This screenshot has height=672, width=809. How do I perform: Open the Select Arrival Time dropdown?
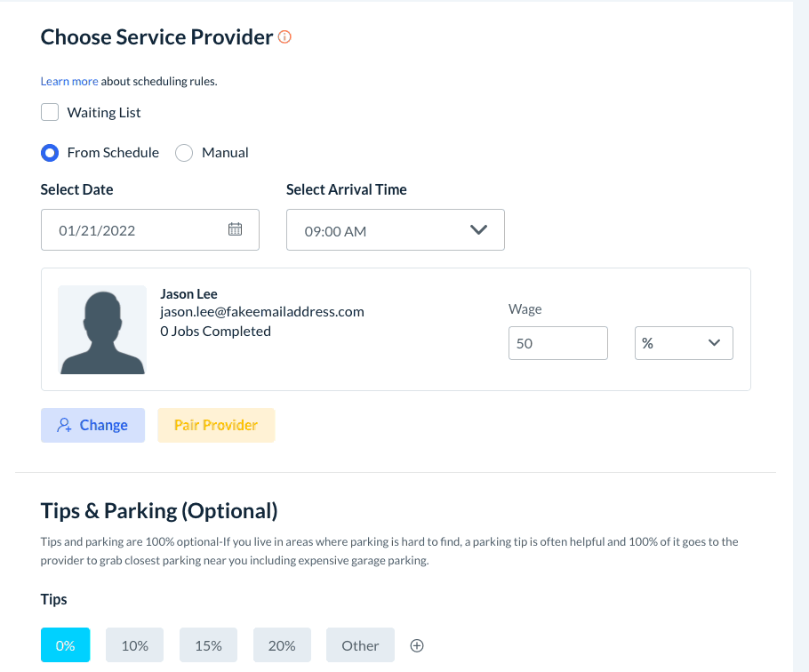(395, 230)
